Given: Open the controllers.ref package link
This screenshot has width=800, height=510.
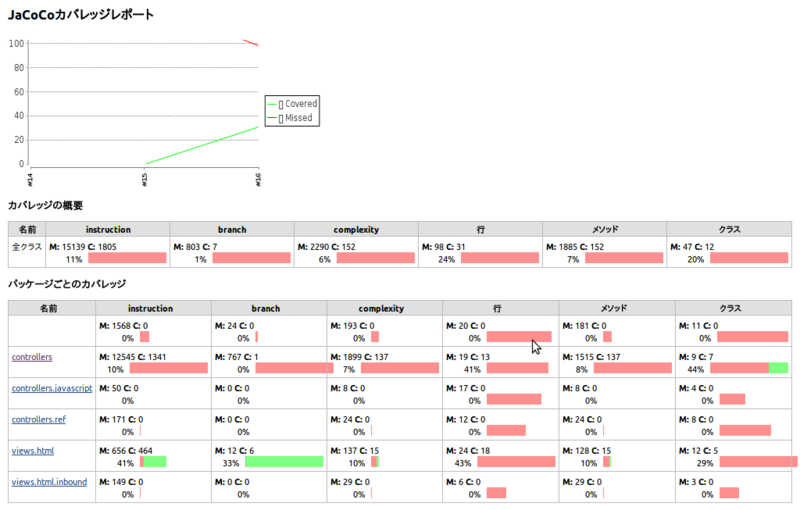Looking at the screenshot, I should (x=39, y=419).
